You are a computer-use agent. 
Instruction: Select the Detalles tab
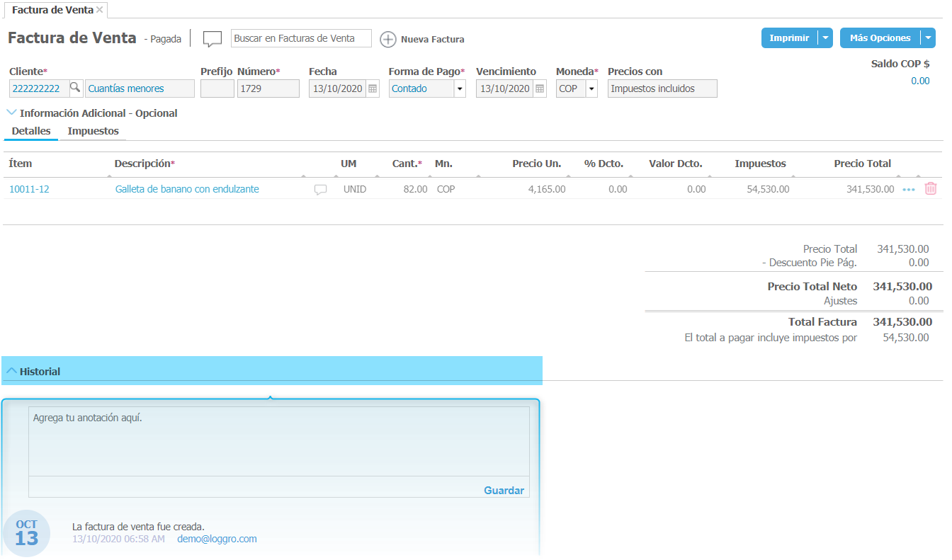point(31,131)
